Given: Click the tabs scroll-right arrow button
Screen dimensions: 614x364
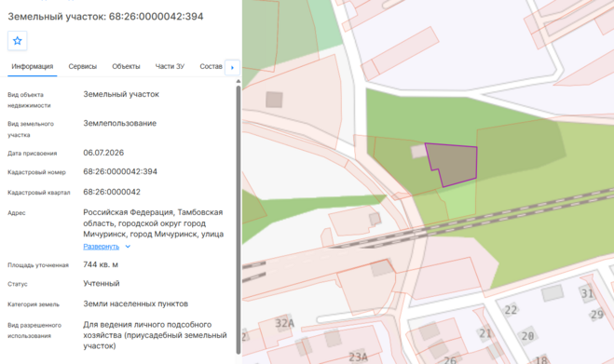Looking at the screenshot, I should [x=232, y=67].
